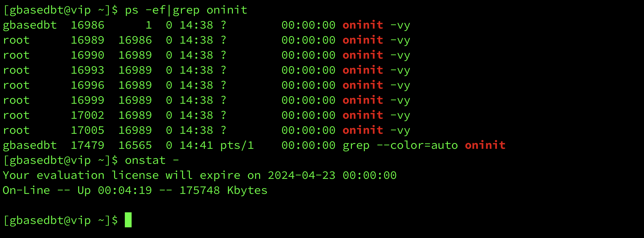Click the red 'oninit' in the PID 16989 row
This screenshot has height=238, width=644.
tap(363, 40)
